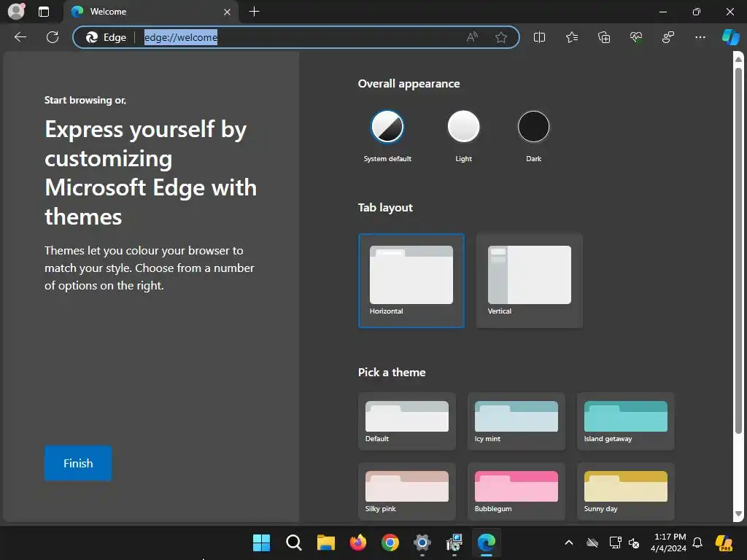The width and height of the screenshot is (747, 560).
Task: Open split screen view
Action: coord(539,37)
